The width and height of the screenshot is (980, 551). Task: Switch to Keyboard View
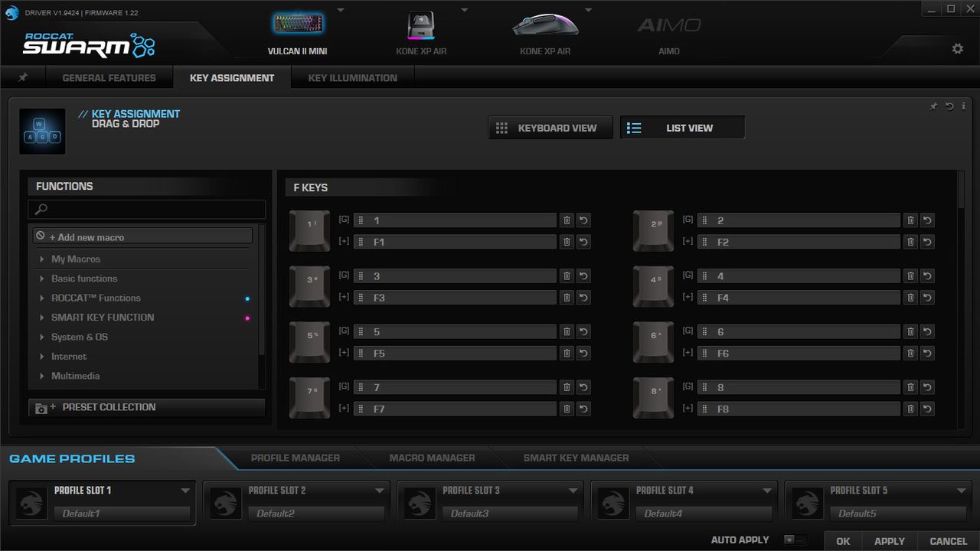point(550,128)
